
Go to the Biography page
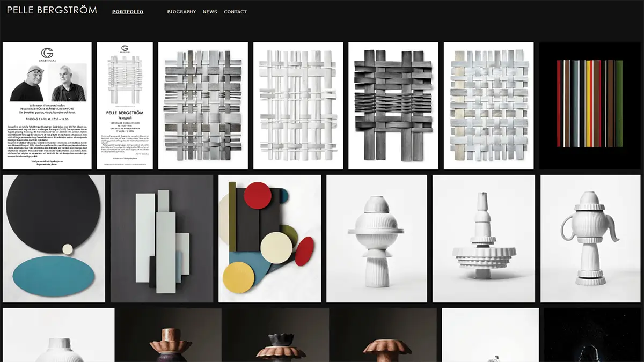click(181, 12)
